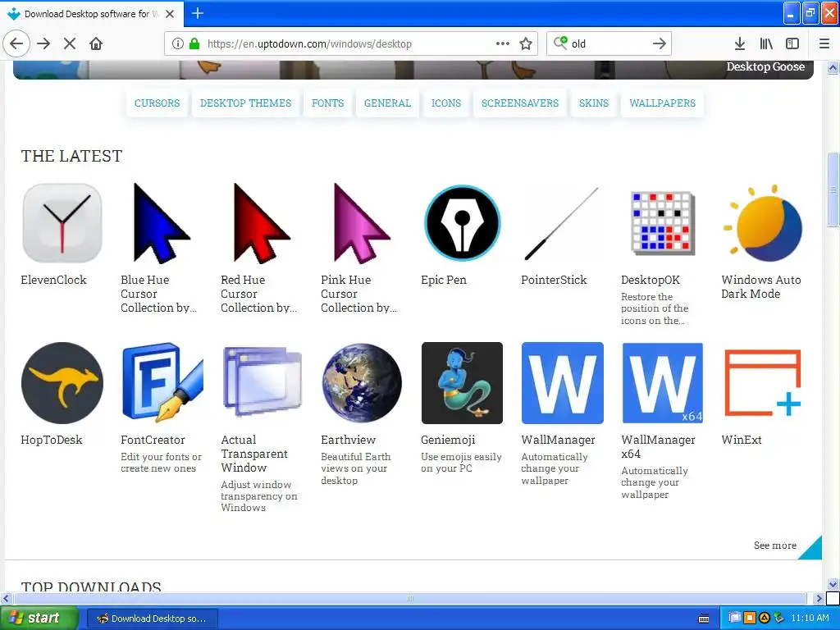Screen dimensions: 840x630
Task: Open the Epic Pen title link
Action: click(444, 280)
